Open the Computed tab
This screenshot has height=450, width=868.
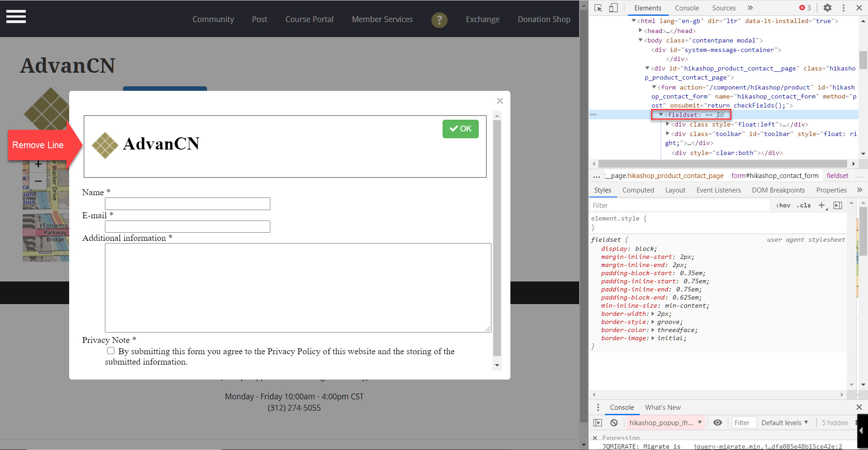coord(638,190)
